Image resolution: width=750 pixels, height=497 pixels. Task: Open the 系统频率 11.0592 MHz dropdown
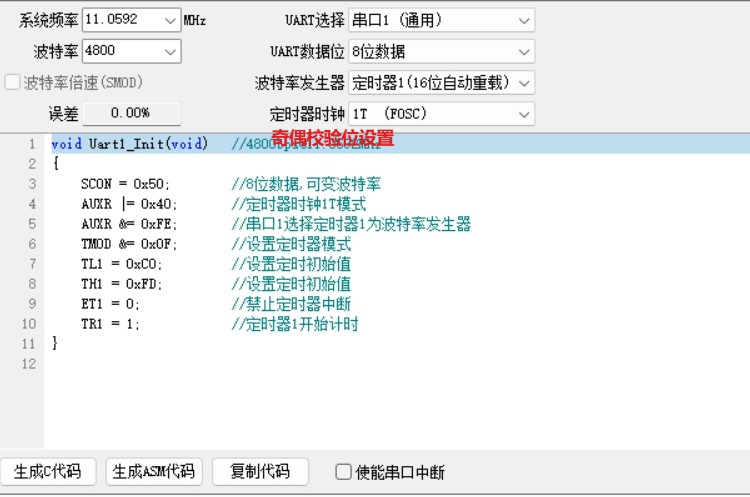click(132, 20)
